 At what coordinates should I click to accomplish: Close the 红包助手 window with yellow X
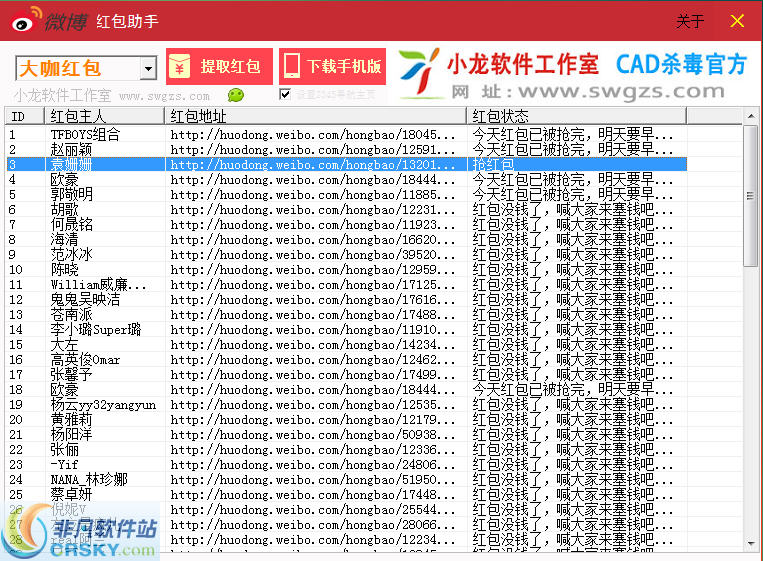[x=737, y=21]
